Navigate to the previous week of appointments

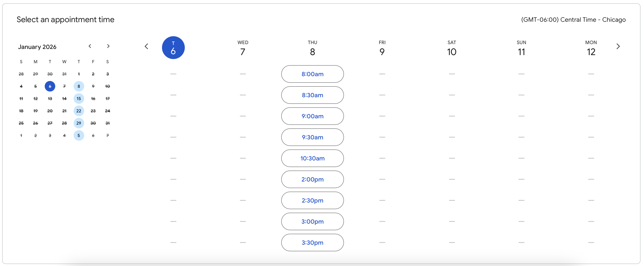pos(146,46)
